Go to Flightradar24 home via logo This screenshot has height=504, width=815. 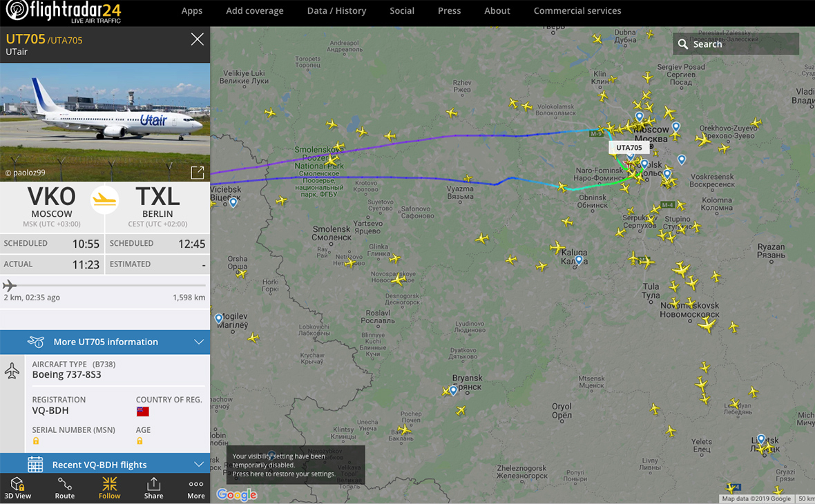coord(63,12)
